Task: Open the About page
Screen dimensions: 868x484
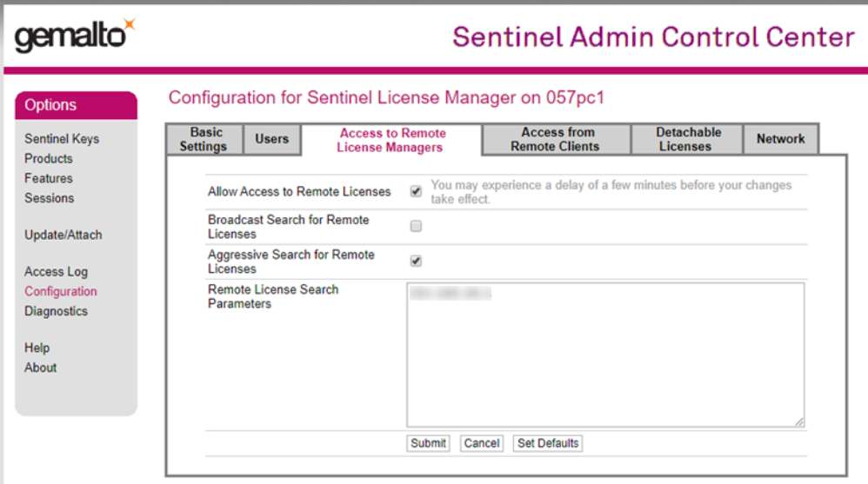Action: click(40, 368)
